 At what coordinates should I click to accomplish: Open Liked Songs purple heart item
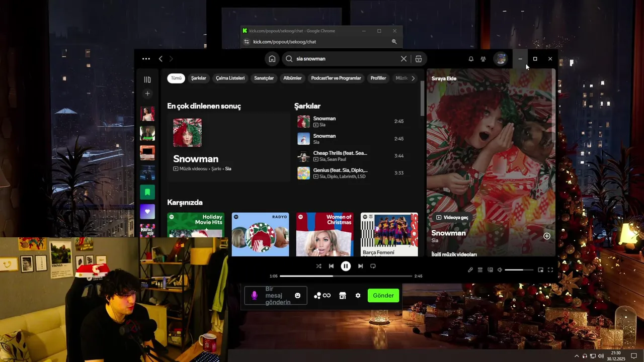point(147,211)
